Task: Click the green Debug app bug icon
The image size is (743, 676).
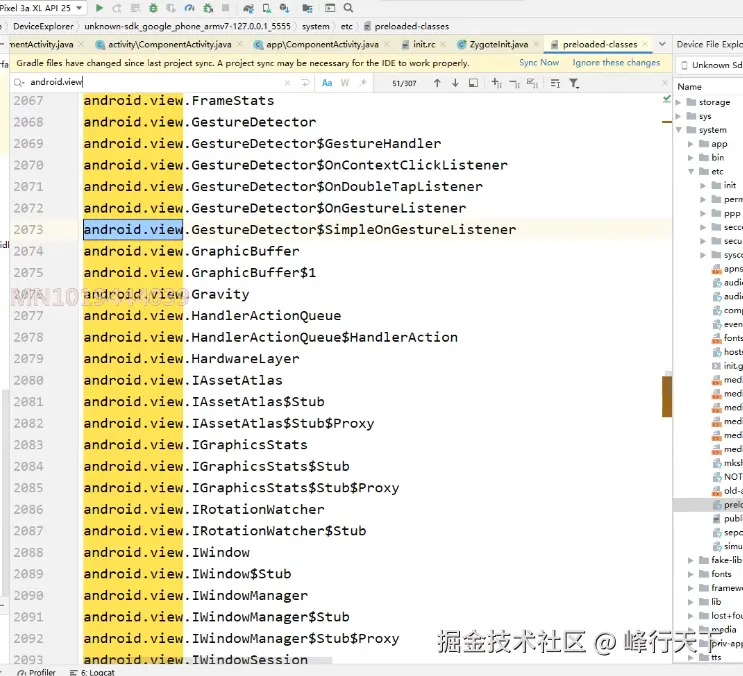Action: pos(153,8)
